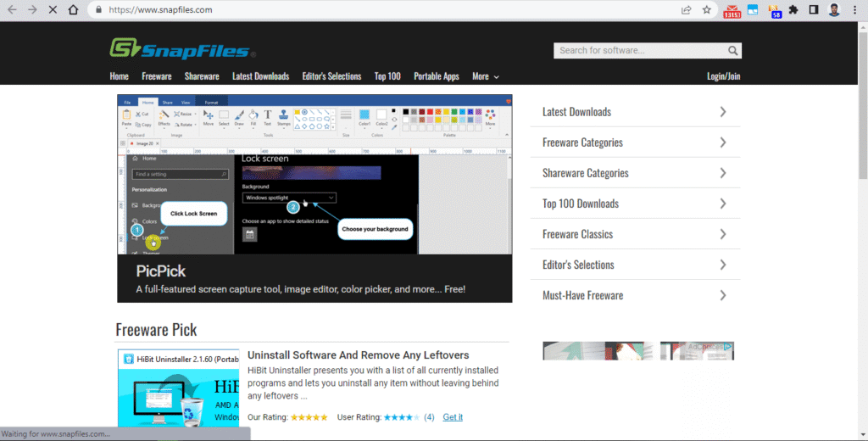The height and width of the screenshot is (441, 868).
Task: Click the padlock site info icon
Action: [98, 10]
